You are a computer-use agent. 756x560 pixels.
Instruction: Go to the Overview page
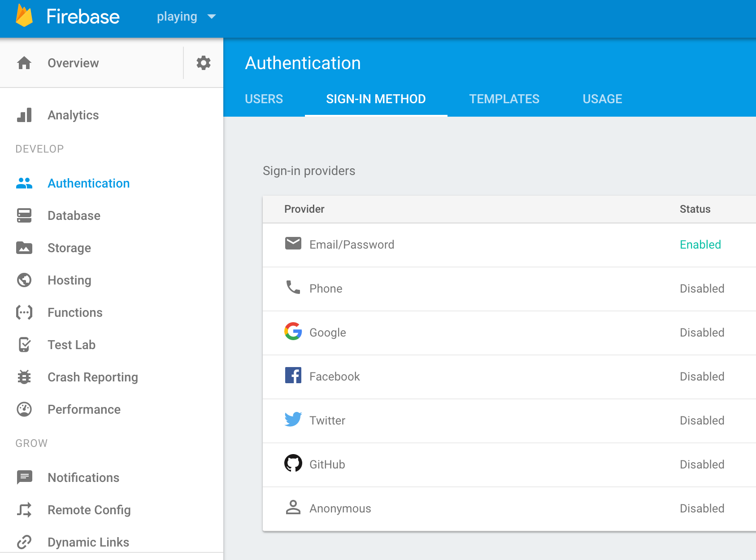pyautogui.click(x=73, y=63)
